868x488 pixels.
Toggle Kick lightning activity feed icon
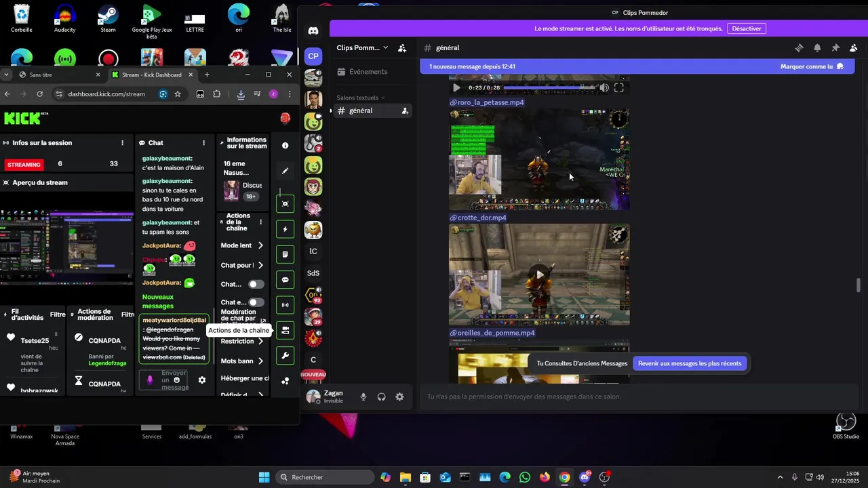point(285,229)
